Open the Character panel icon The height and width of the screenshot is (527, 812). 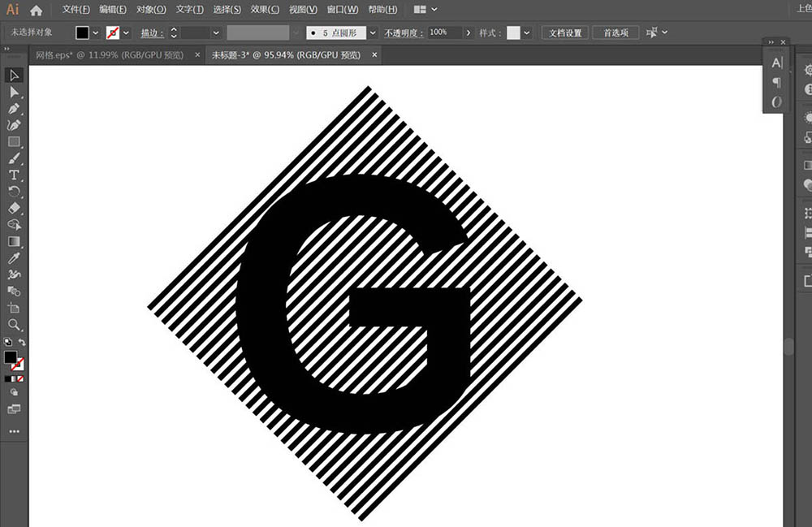(x=776, y=63)
